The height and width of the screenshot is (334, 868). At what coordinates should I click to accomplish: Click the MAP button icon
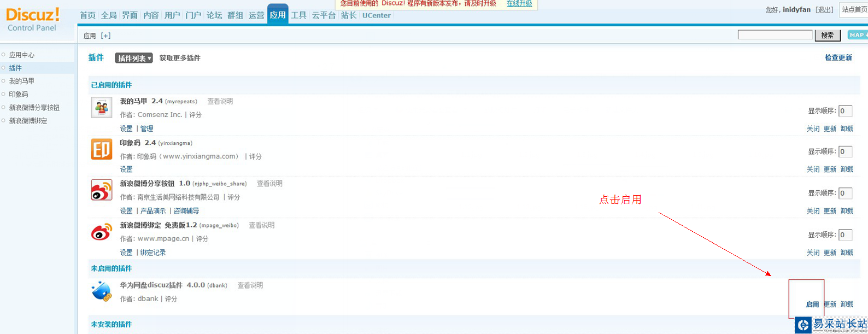(x=858, y=35)
